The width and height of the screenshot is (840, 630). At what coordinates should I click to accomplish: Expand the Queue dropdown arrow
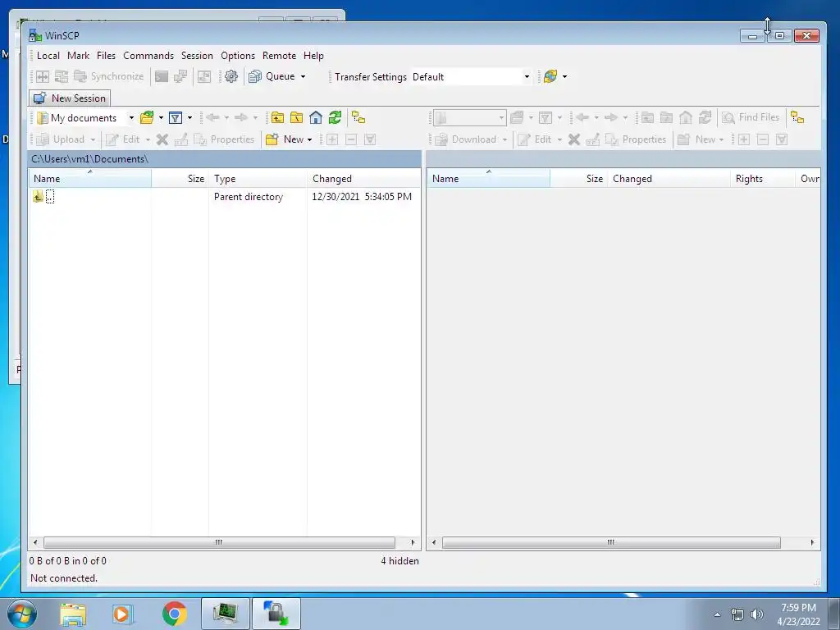click(303, 76)
